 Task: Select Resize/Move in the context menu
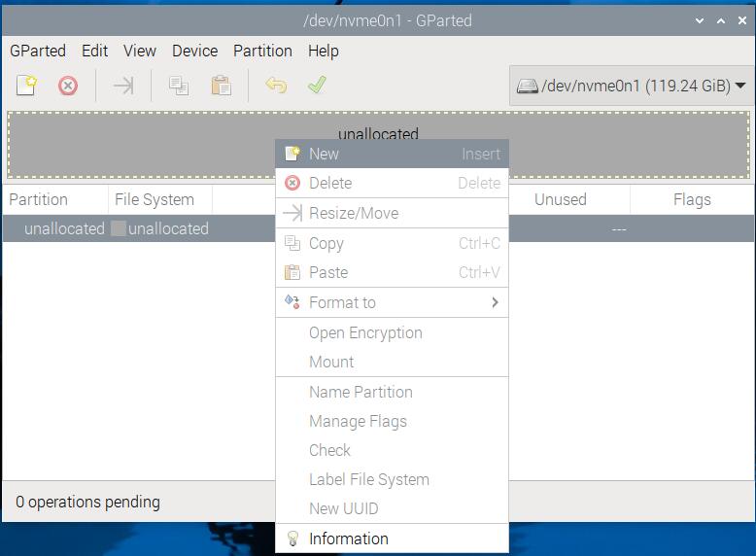point(392,213)
